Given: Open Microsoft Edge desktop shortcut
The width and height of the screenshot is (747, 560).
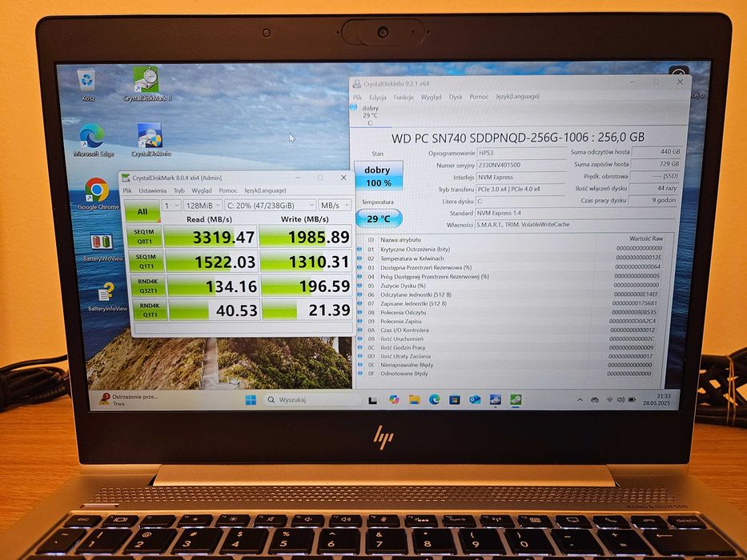Looking at the screenshot, I should pos(94,141).
